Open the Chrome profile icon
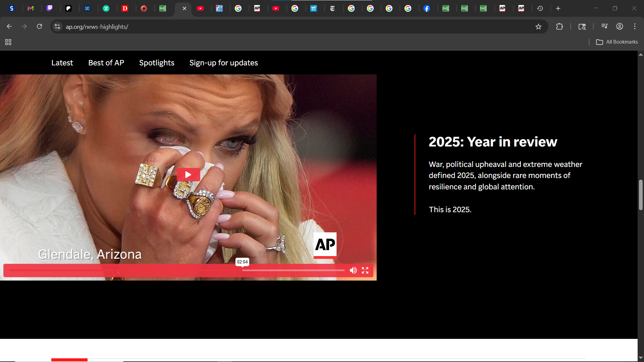644x362 pixels. tap(620, 26)
